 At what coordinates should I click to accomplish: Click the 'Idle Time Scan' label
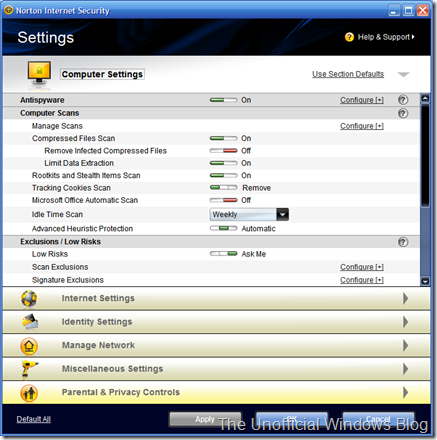[57, 214]
